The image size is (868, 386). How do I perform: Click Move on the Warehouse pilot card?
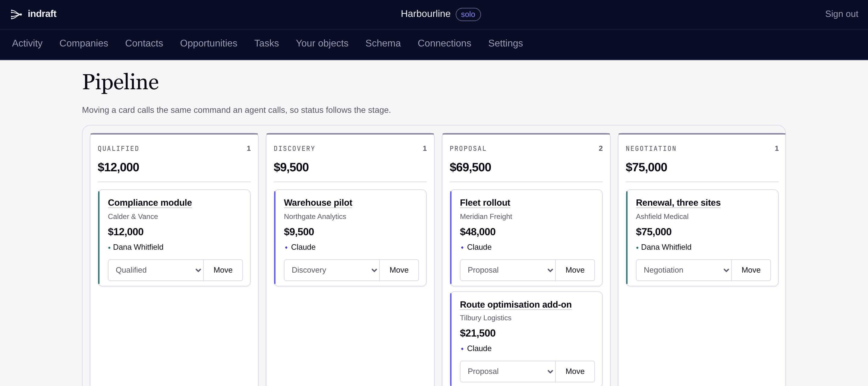(x=399, y=270)
